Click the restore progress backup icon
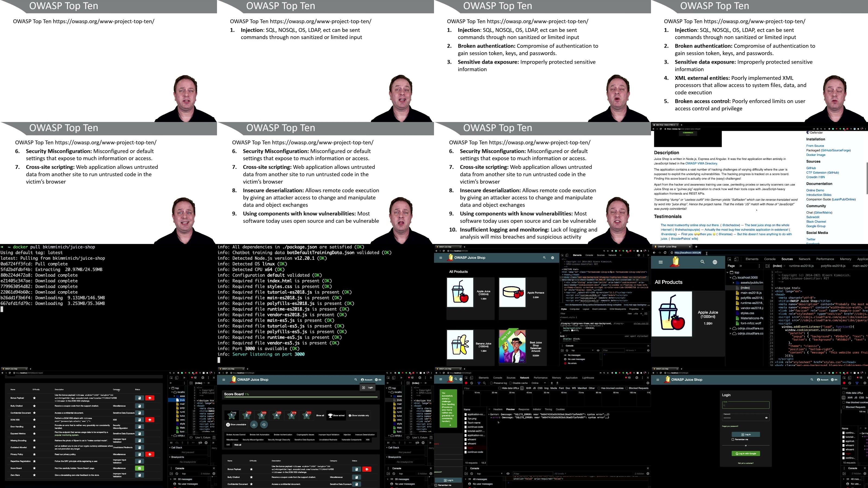This screenshot has height=488, width=868. click(264, 425)
